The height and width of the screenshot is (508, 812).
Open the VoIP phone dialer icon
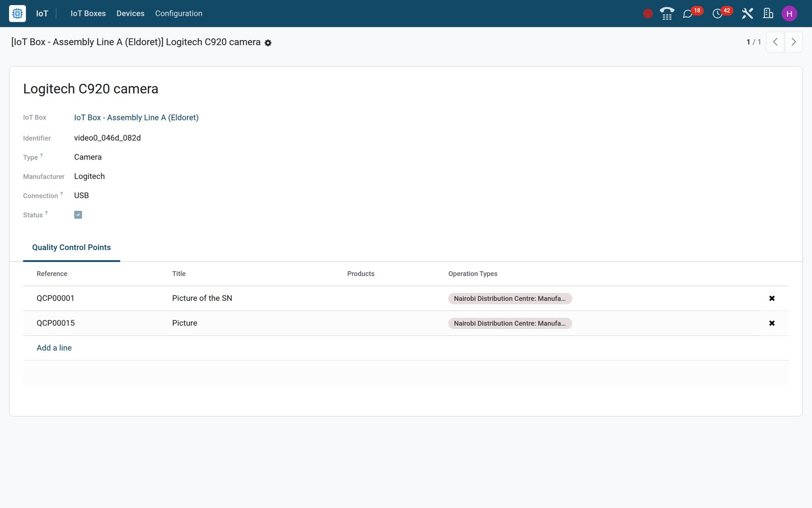667,14
